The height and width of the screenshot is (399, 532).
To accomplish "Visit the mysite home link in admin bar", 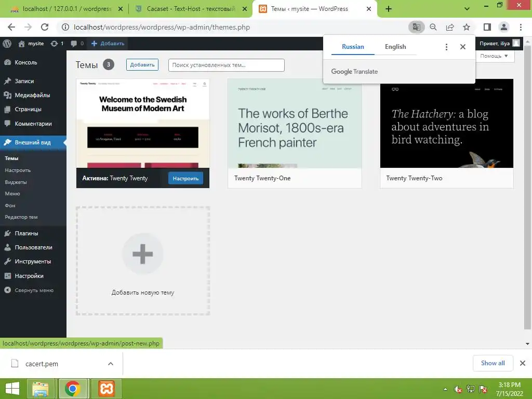I will 31,44.
